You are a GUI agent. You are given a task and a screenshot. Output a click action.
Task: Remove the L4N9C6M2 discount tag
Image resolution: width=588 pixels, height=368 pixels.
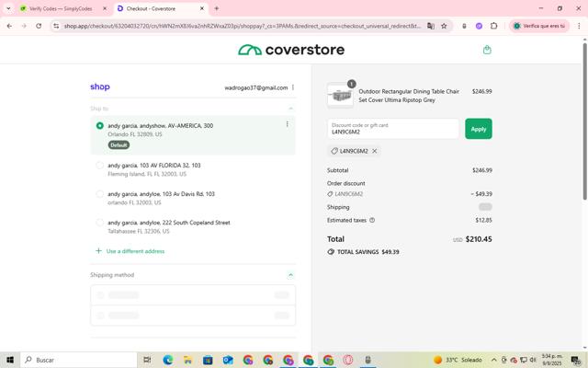tap(374, 151)
